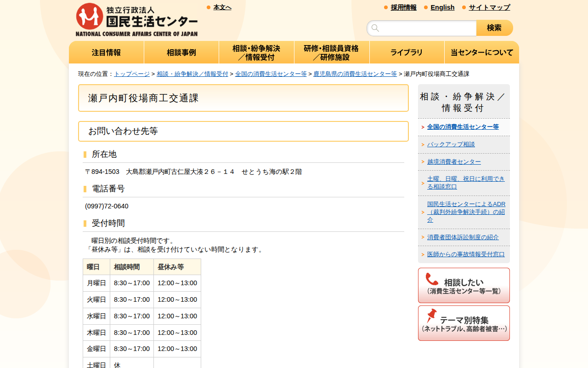Open the English version of the site
The image size is (588, 368).
click(442, 7)
